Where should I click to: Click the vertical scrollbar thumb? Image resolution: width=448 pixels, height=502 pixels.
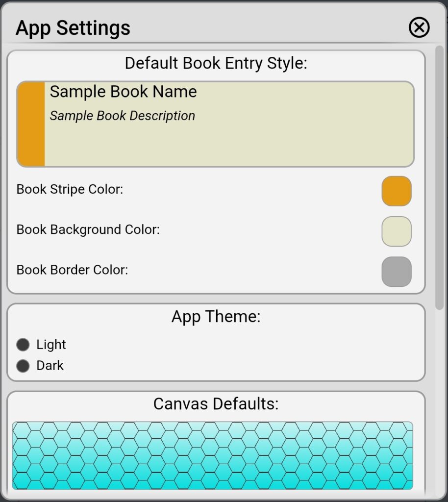coord(440,176)
